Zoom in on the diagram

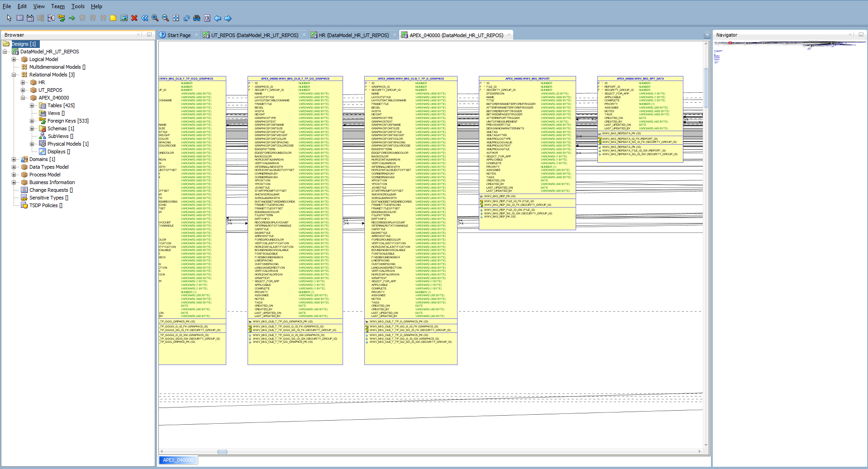click(155, 18)
